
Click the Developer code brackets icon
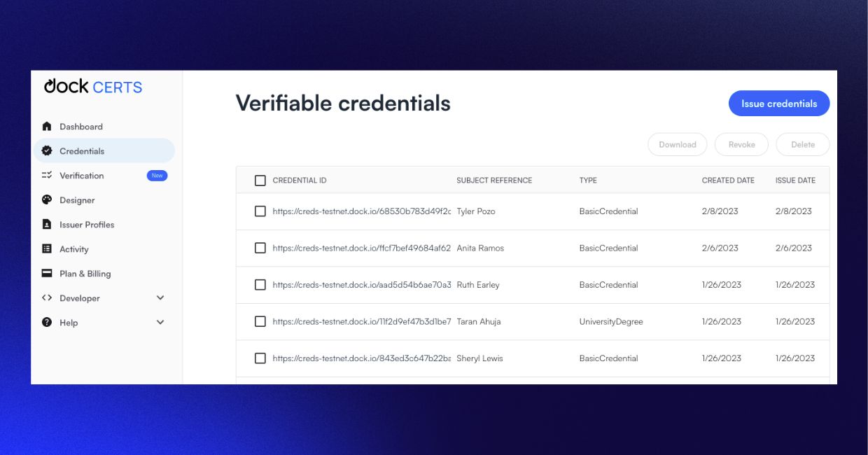point(47,298)
